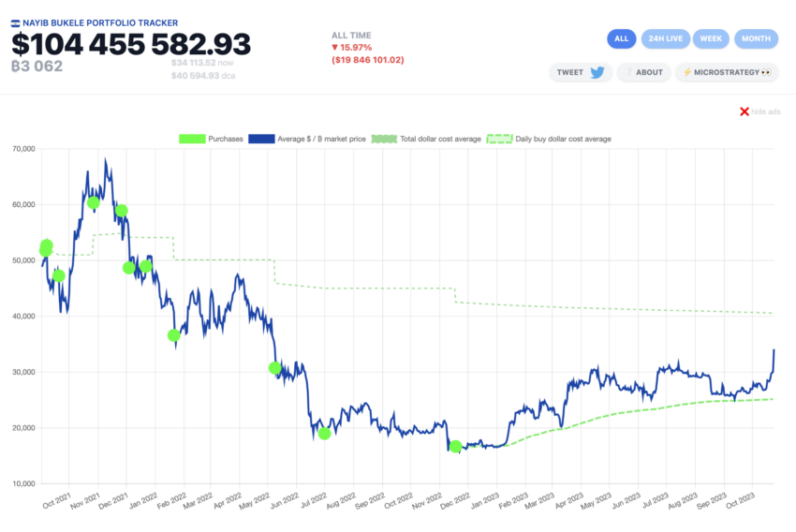Click the purchase marker at Jul 2022 low
This screenshot has width=796, height=532.
pyautogui.click(x=324, y=434)
